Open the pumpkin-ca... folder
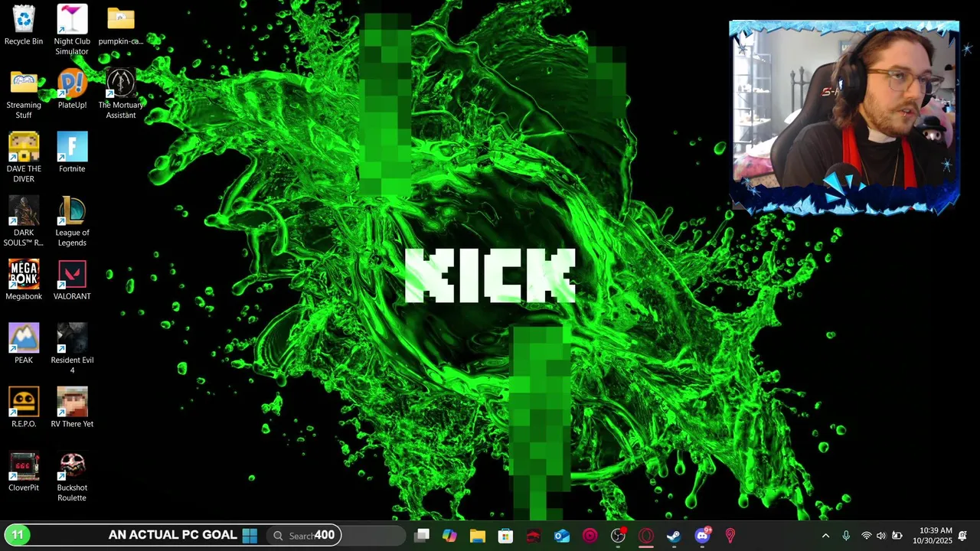The width and height of the screenshot is (980, 551). [x=120, y=25]
